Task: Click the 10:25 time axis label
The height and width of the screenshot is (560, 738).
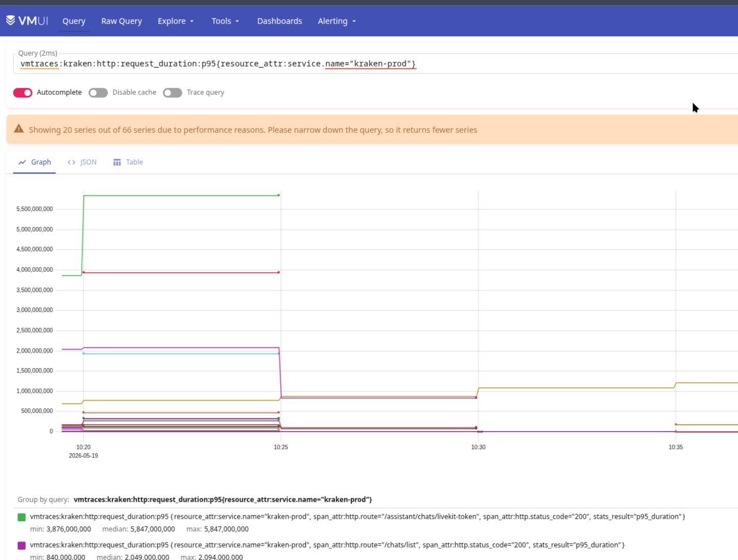Action: (x=281, y=447)
